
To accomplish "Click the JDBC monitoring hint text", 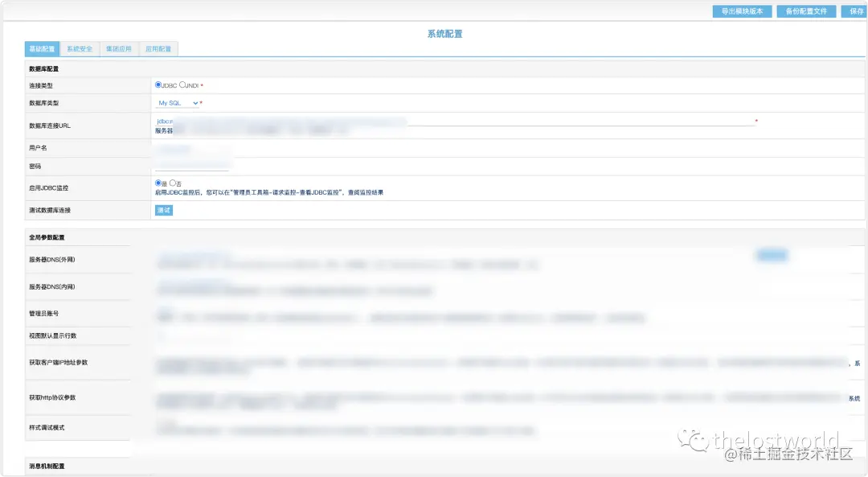I will click(269, 192).
